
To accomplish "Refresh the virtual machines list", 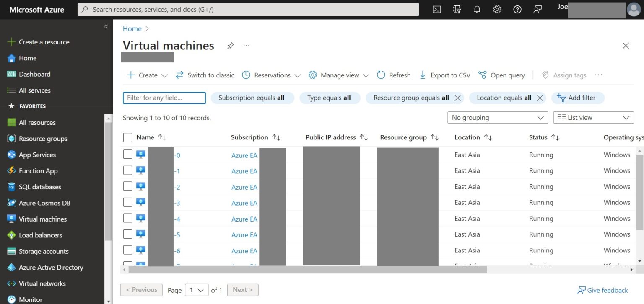I will pyautogui.click(x=393, y=75).
